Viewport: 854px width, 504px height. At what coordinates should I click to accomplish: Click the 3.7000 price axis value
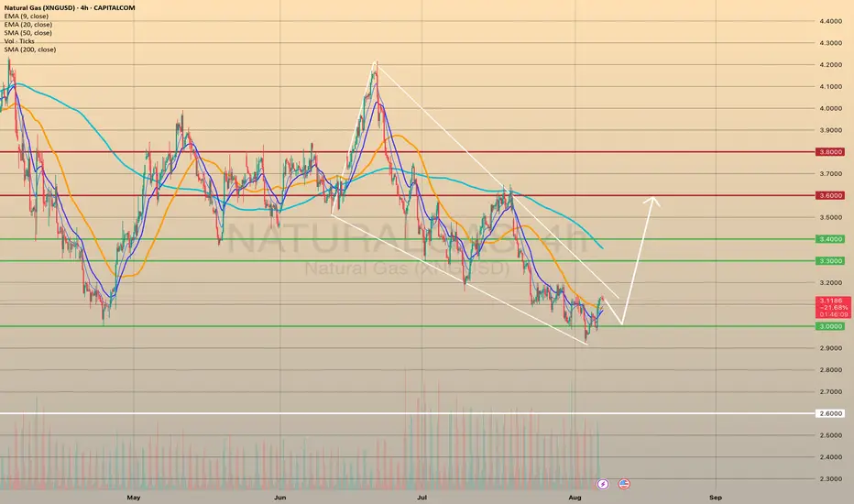pos(830,174)
